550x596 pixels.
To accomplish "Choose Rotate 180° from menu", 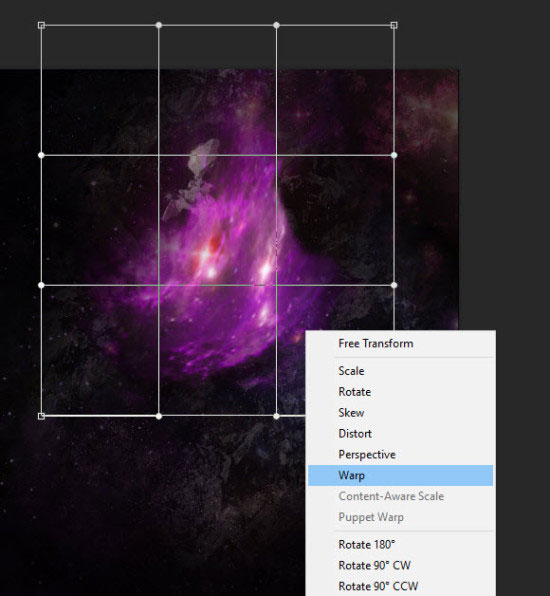I will [x=400, y=545].
